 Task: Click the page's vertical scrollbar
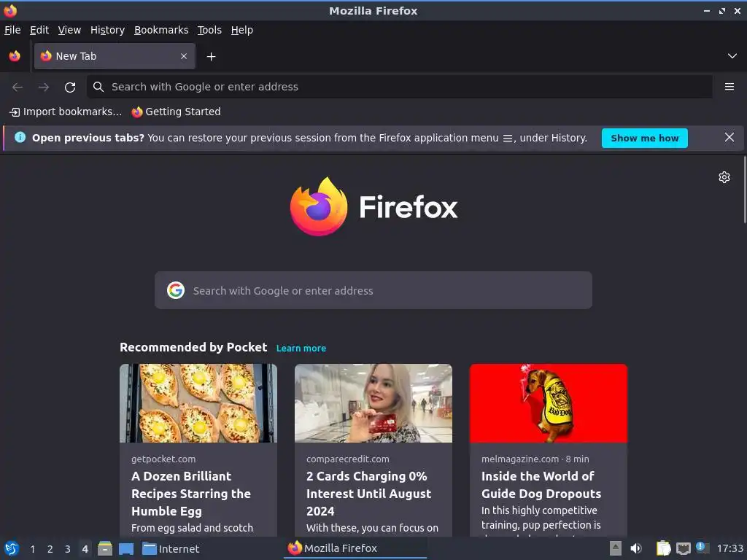pos(744,190)
